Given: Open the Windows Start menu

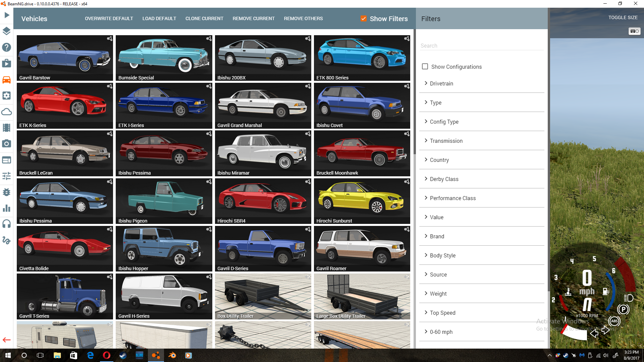Looking at the screenshot, I should click(8, 355).
